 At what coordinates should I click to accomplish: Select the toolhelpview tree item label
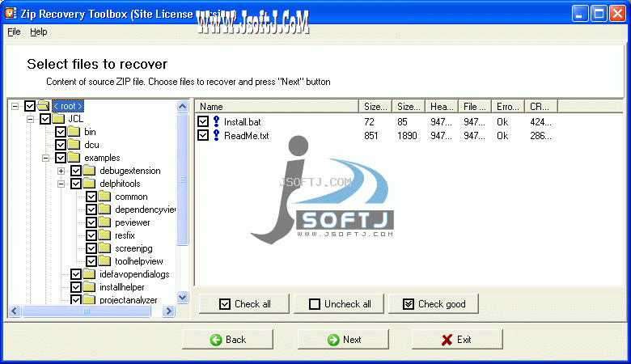tap(139, 261)
